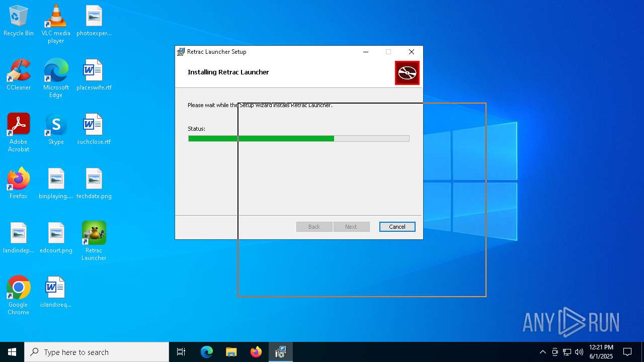Cancel the Retrac Launcher installation
Viewport: 644px width, 362px height.
pyautogui.click(x=397, y=227)
